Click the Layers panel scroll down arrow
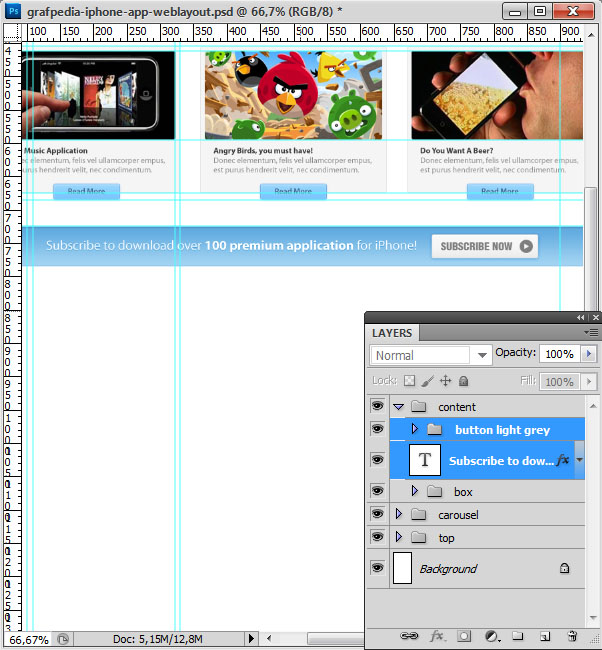602x650 pixels. tap(593, 618)
